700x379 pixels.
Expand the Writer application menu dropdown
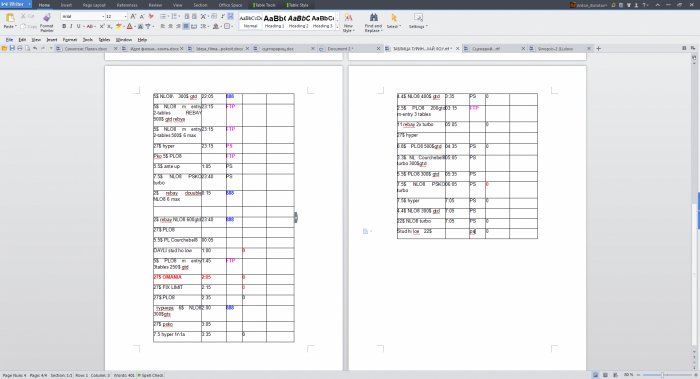pyautogui.click(x=29, y=4)
